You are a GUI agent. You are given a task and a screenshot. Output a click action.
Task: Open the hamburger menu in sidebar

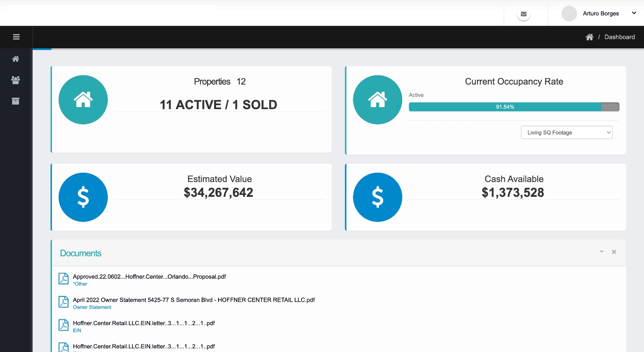(16, 37)
